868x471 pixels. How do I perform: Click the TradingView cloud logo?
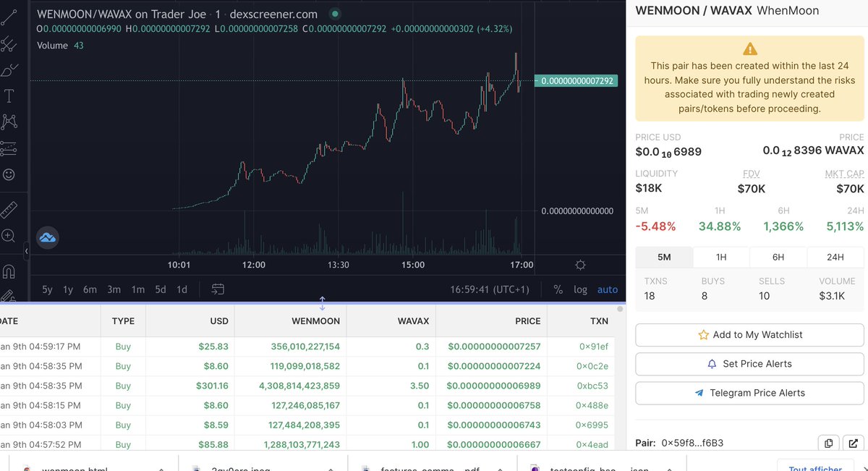click(x=47, y=237)
